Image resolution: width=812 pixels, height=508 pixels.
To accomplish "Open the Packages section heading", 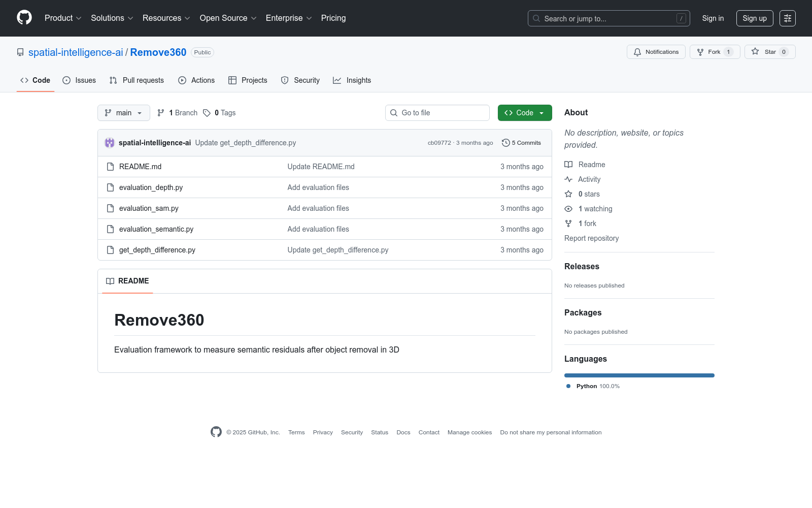I will [583, 312].
